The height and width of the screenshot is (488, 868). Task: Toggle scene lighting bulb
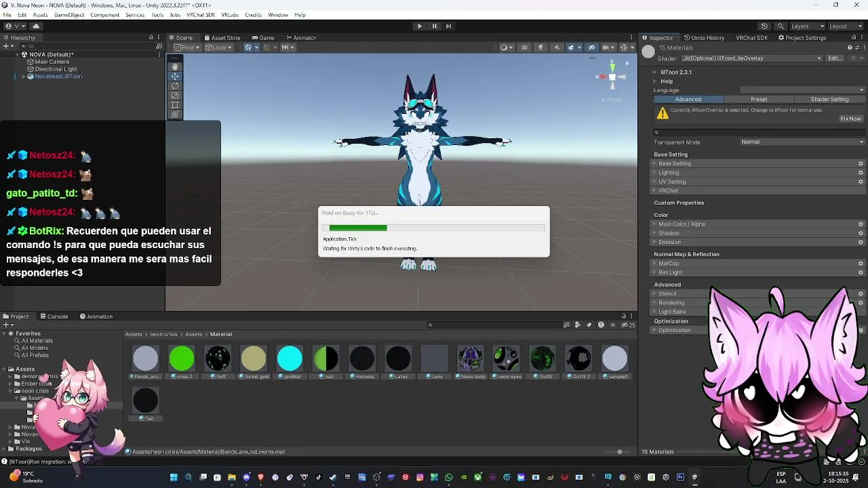(x=540, y=47)
